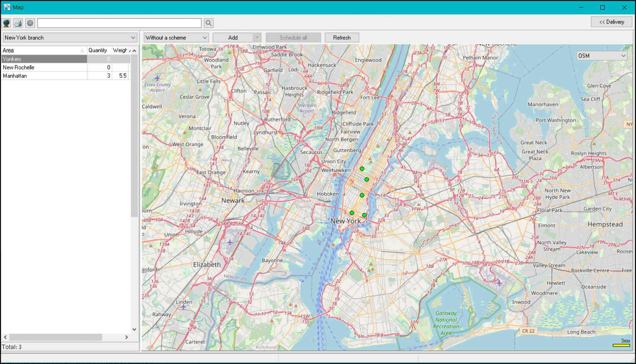This screenshot has width=636, height=364.
Task: Click the Newark label on the map
Action: click(233, 200)
